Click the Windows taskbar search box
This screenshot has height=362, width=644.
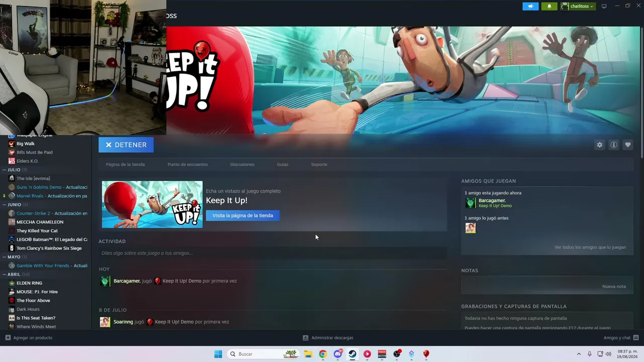click(263, 354)
